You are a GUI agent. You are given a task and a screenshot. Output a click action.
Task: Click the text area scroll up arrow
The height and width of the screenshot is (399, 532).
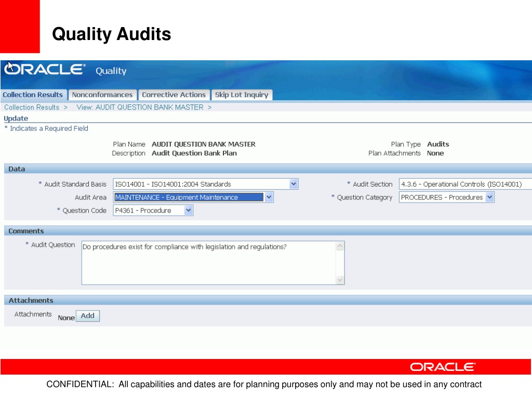tap(340, 246)
